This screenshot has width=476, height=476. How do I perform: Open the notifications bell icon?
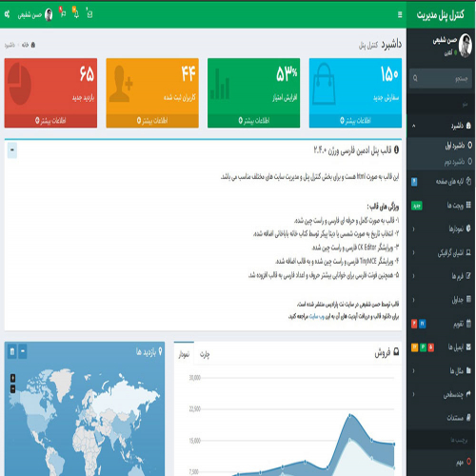pos(76,13)
